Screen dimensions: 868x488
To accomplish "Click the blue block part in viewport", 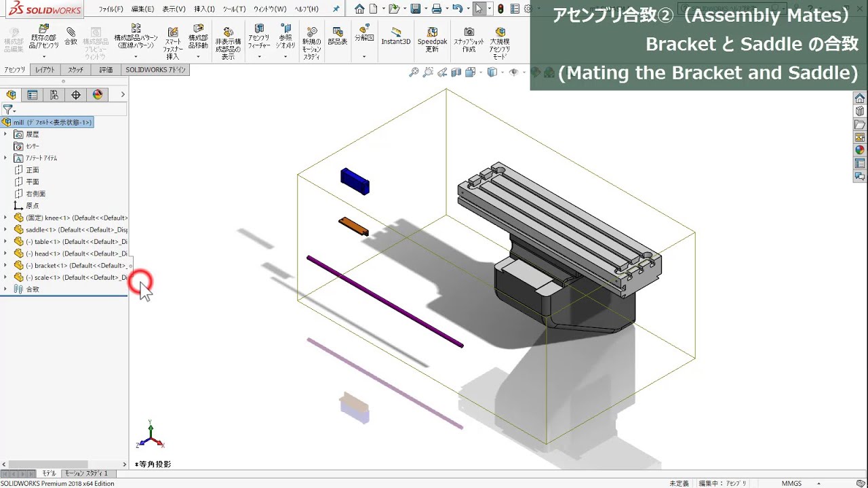I will click(355, 181).
